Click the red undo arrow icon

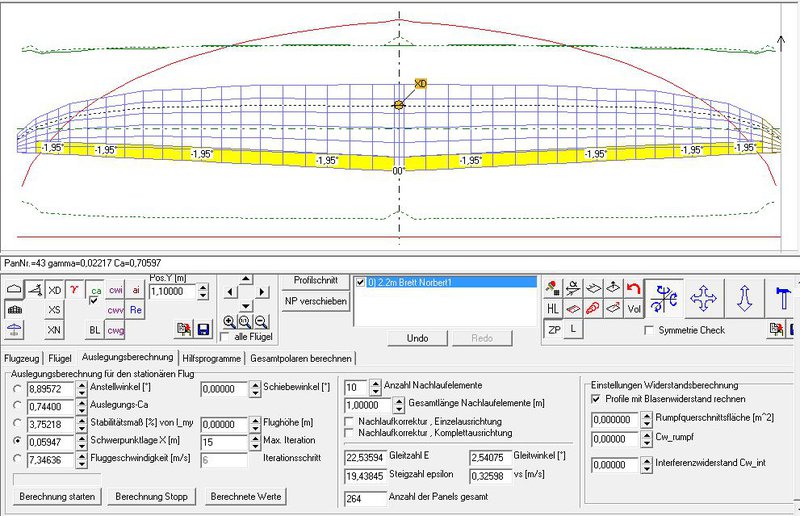pos(632,288)
